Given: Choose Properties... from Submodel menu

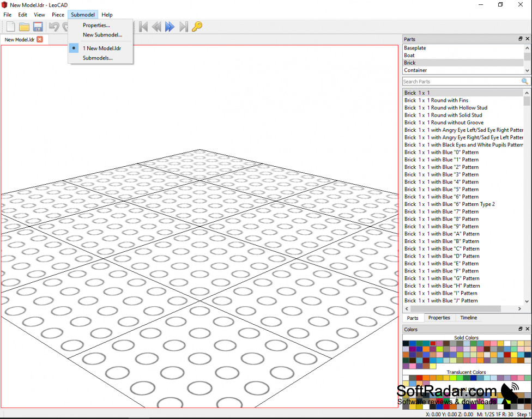Looking at the screenshot, I should 100,25.
